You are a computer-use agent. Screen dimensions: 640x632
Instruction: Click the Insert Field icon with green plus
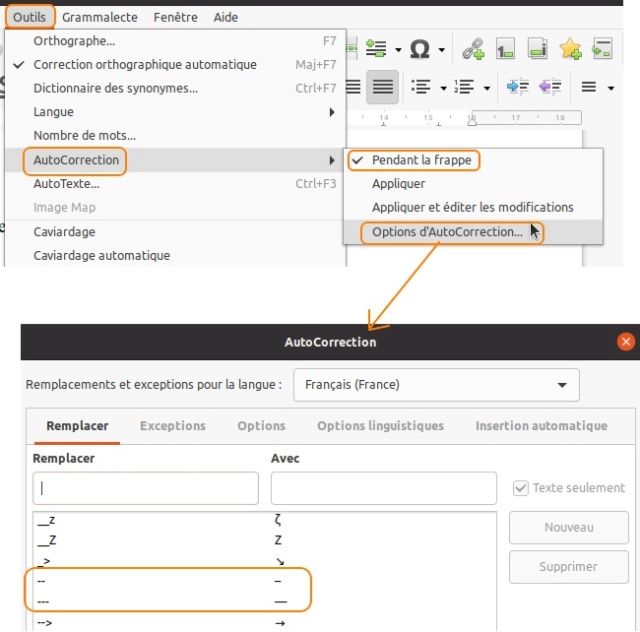376,49
